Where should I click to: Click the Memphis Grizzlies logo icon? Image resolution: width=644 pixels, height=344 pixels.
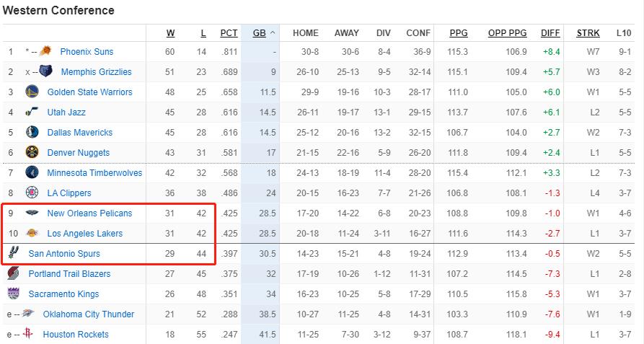tap(47, 71)
